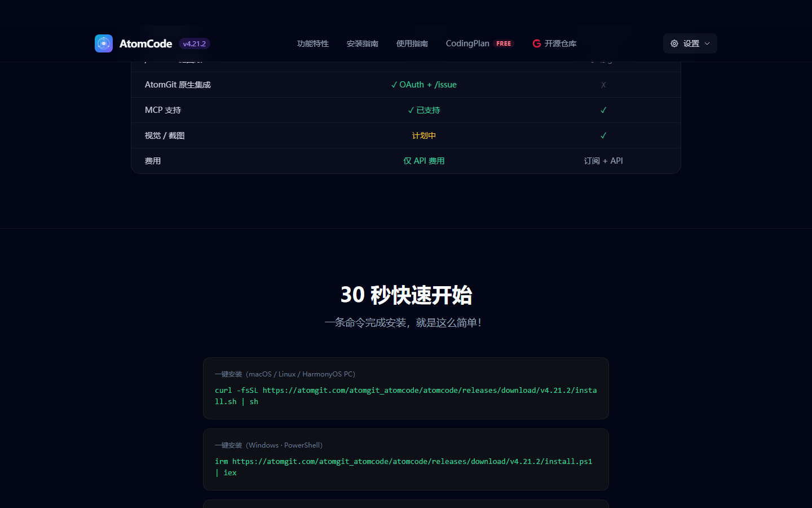Click the macOS / Linux / HarmonyOS PC install label
Screen dimensions: 812x508
(x=285, y=374)
